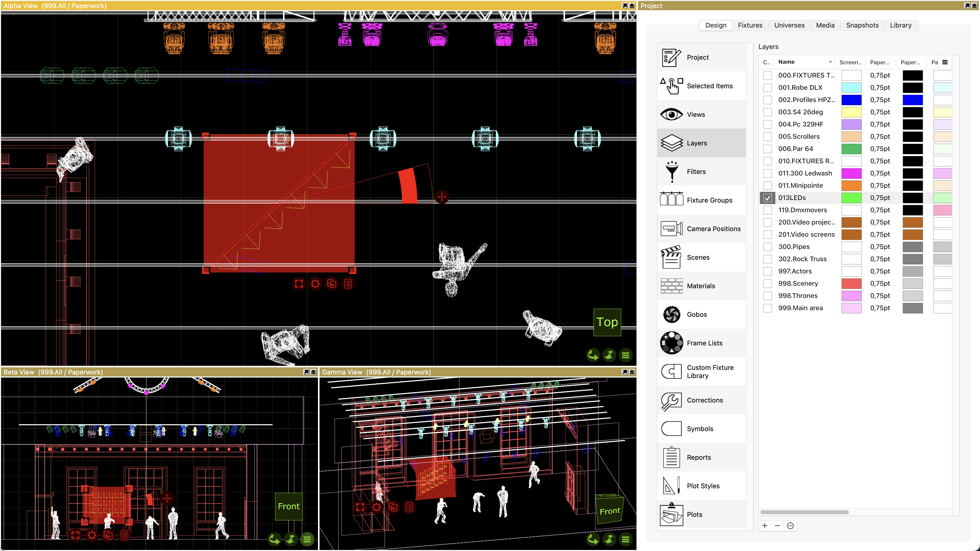This screenshot has width=980, height=551.
Task: Uncheck the 013LEDs layer checkbox
Action: coord(767,198)
